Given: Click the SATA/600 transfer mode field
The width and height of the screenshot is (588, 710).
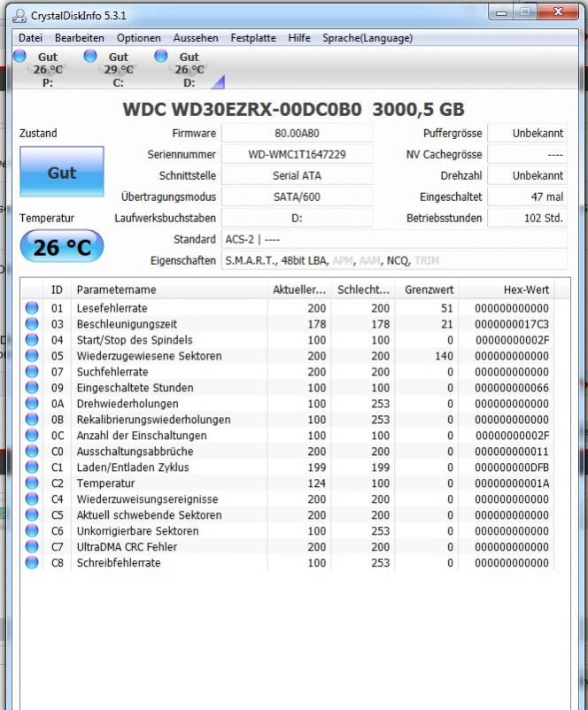Looking at the screenshot, I should pyautogui.click(x=297, y=197).
